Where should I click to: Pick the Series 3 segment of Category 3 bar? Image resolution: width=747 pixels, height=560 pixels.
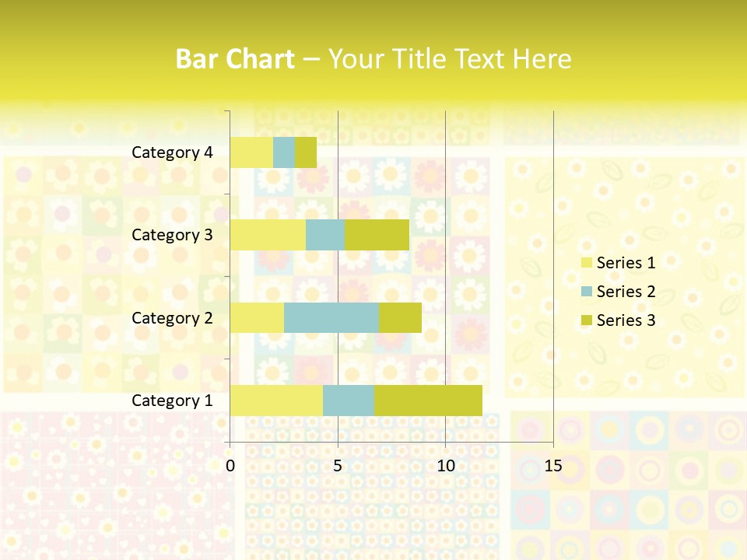377,235
